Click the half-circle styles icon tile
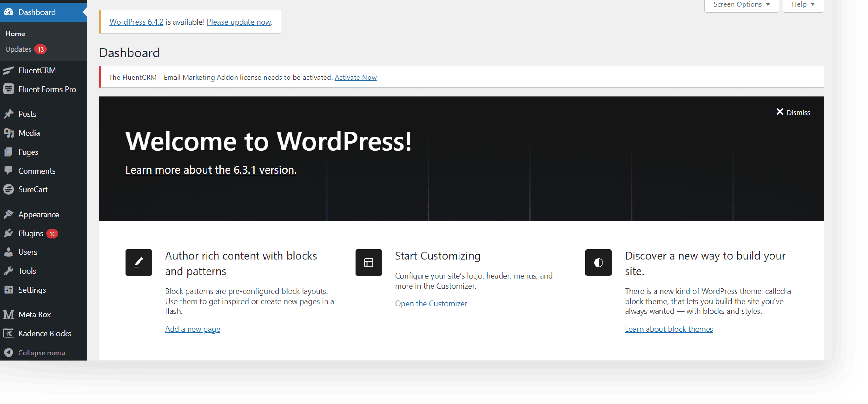868x404 pixels. click(598, 262)
